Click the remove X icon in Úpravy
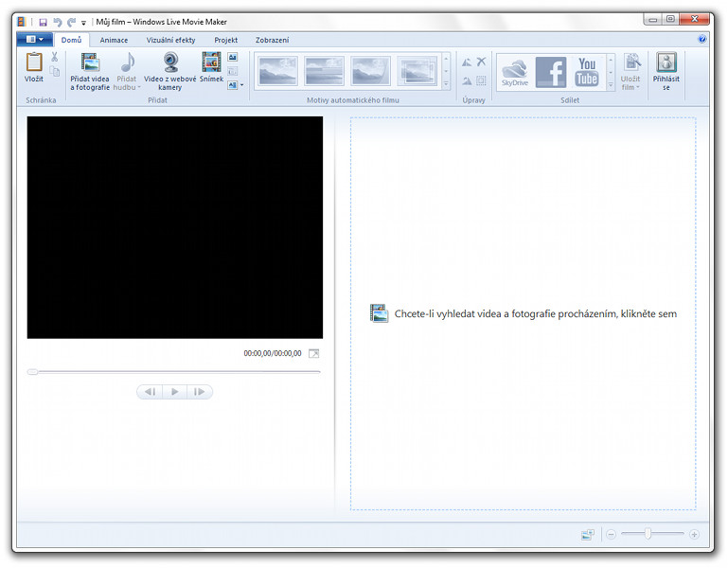The width and height of the screenshot is (728, 568). 482,62
